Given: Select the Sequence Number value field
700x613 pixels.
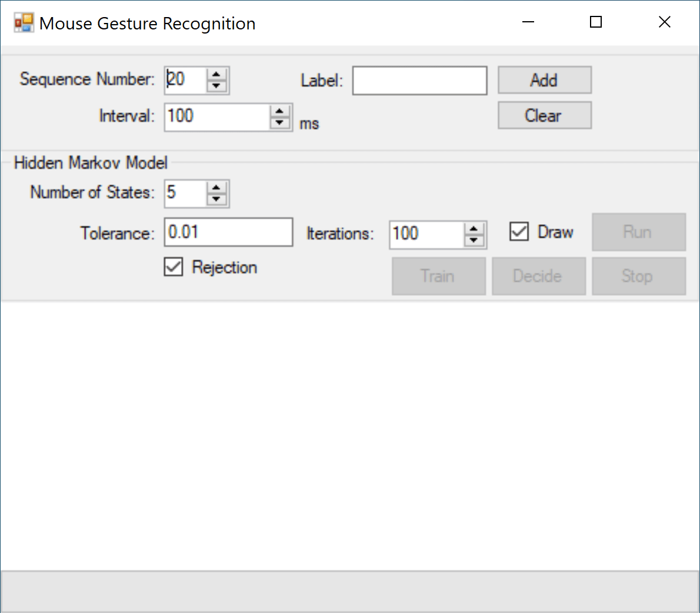Looking at the screenshot, I should pos(185,80).
